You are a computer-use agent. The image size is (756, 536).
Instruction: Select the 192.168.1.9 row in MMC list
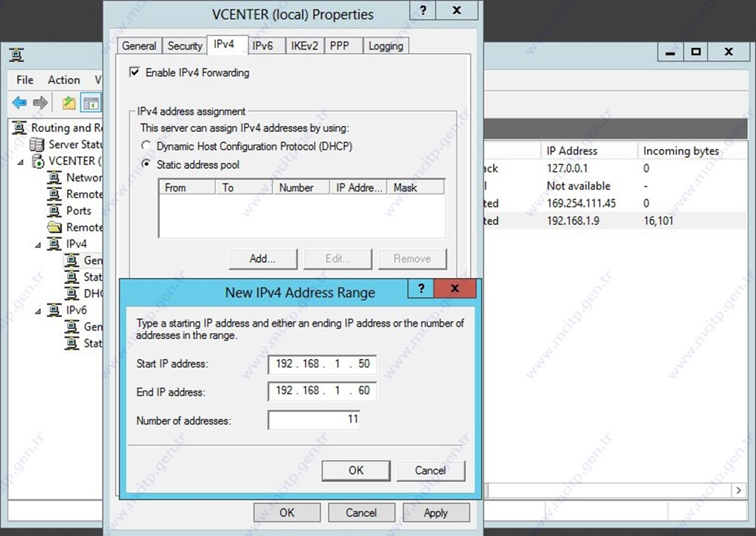pyautogui.click(x=615, y=220)
